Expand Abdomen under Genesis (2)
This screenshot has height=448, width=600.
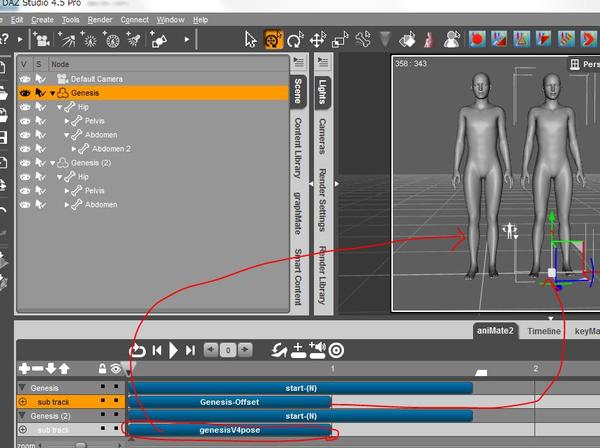pyautogui.click(x=67, y=205)
